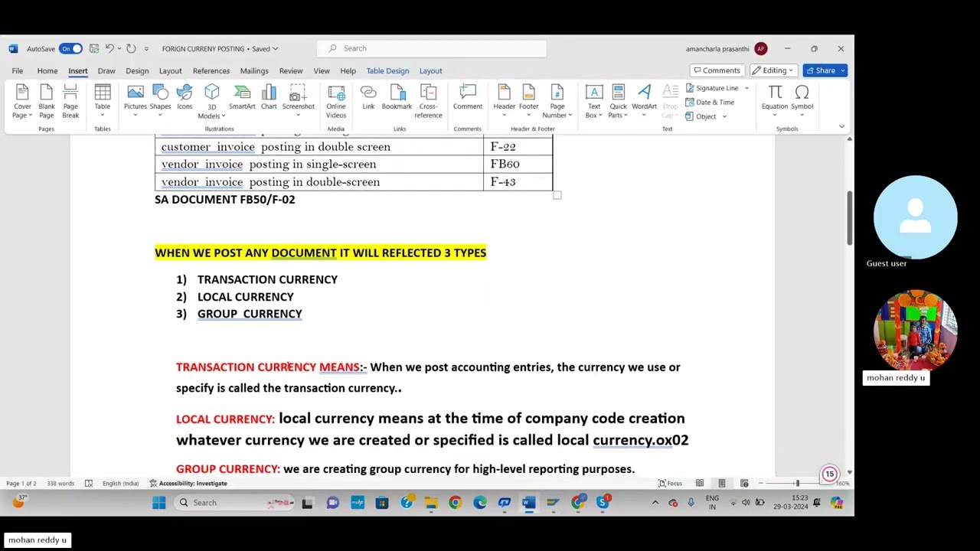This screenshot has width=980, height=551.
Task: Insert a Symbol
Action: [802, 101]
